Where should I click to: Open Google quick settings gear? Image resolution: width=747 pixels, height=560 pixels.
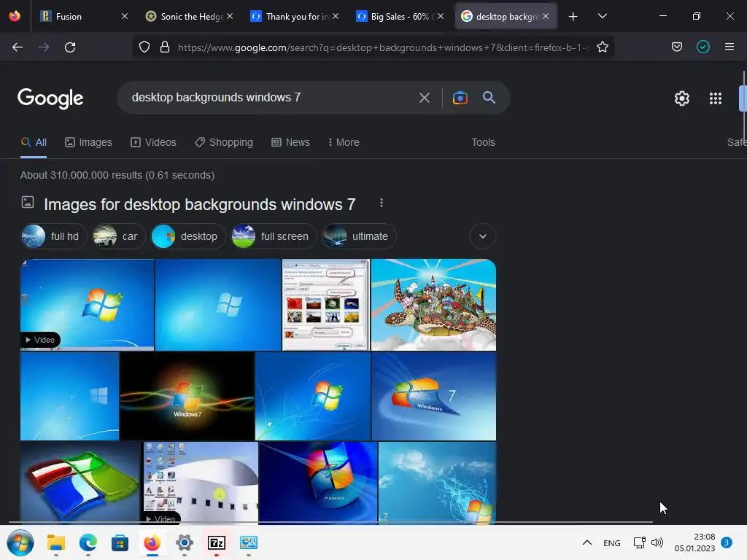[x=682, y=98]
